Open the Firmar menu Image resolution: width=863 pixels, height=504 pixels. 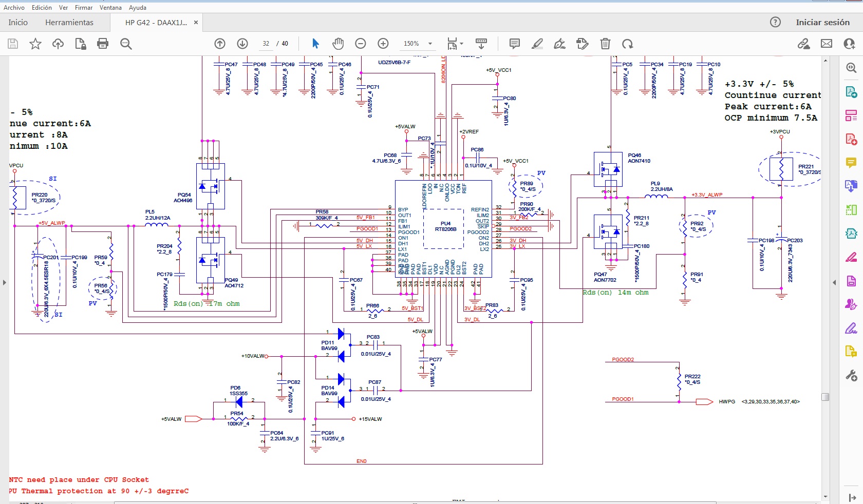84,8
